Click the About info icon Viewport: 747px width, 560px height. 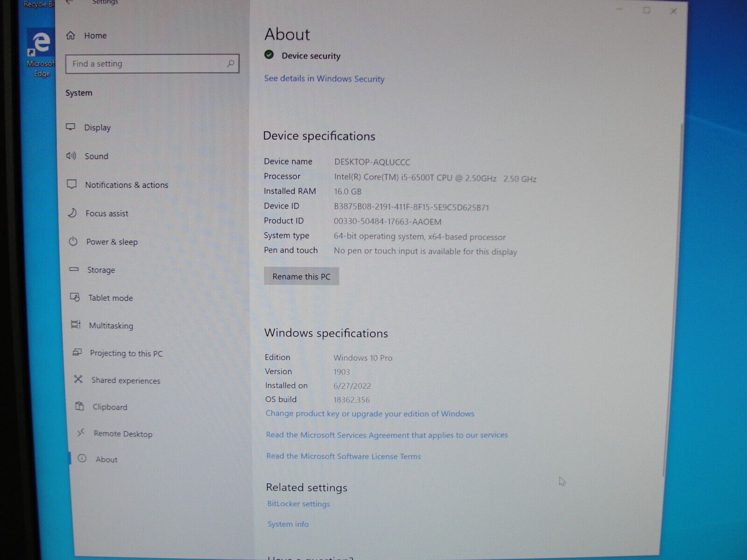point(82,459)
